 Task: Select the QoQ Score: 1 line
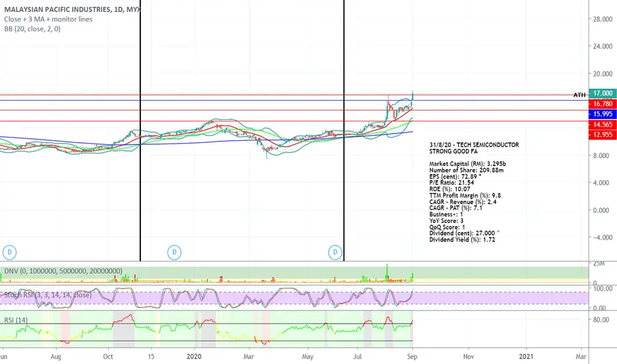click(x=447, y=227)
